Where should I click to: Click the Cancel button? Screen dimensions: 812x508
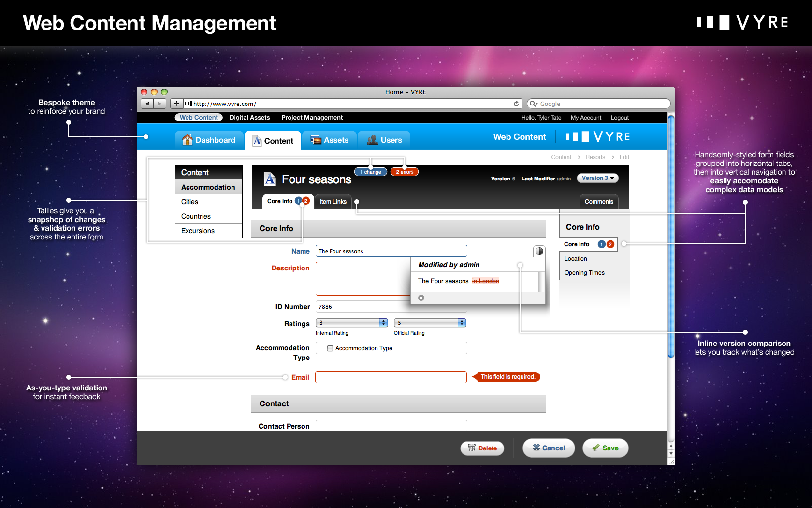click(549, 448)
